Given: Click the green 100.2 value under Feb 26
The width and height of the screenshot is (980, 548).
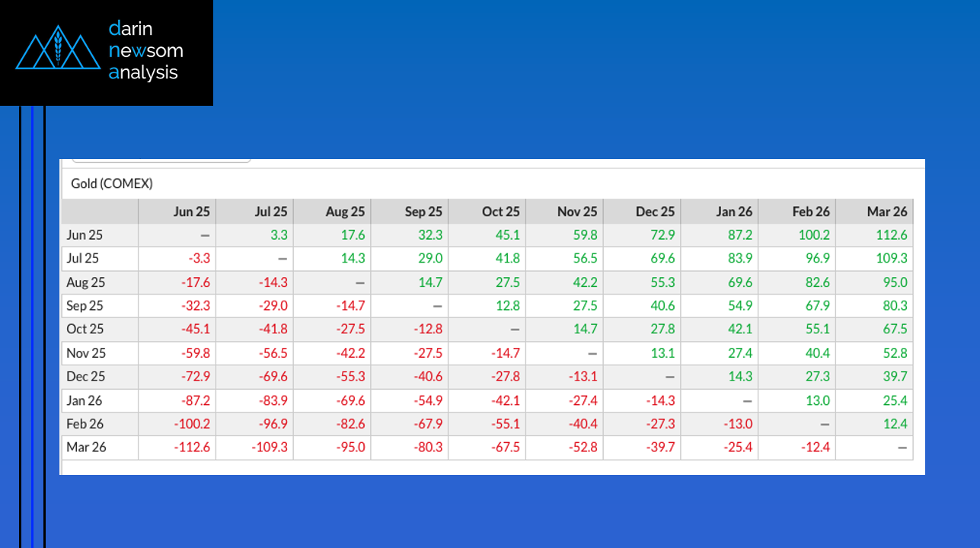Looking at the screenshot, I should (x=814, y=235).
